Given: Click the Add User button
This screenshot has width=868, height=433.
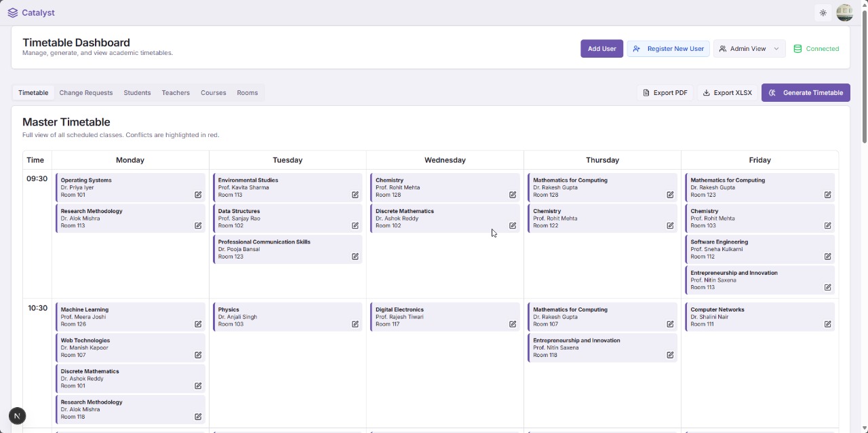Looking at the screenshot, I should (601, 49).
